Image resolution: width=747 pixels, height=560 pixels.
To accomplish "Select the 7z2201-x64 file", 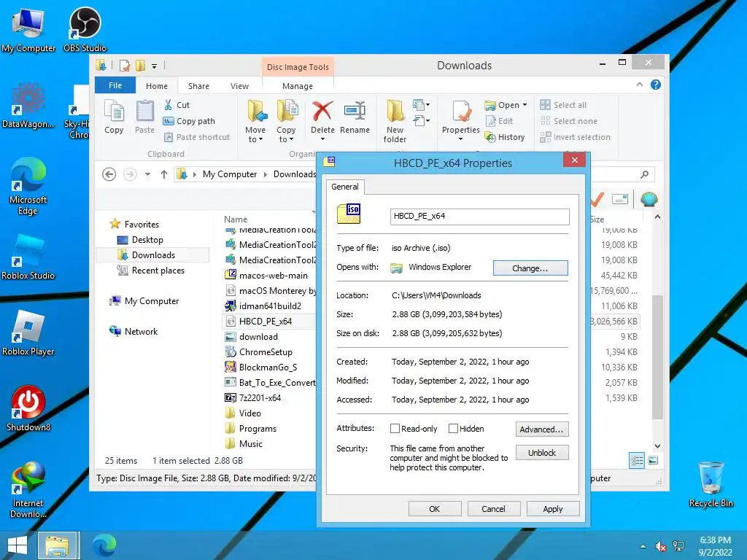I will pyautogui.click(x=253, y=397).
